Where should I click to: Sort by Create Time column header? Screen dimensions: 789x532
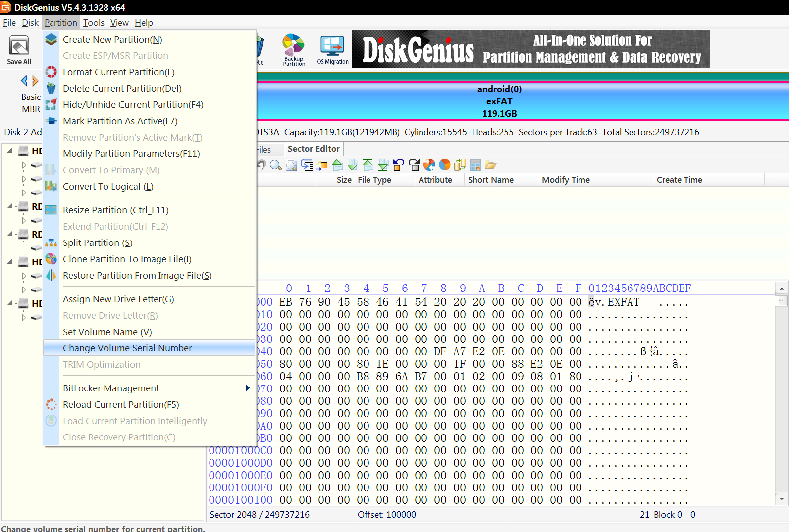680,180
